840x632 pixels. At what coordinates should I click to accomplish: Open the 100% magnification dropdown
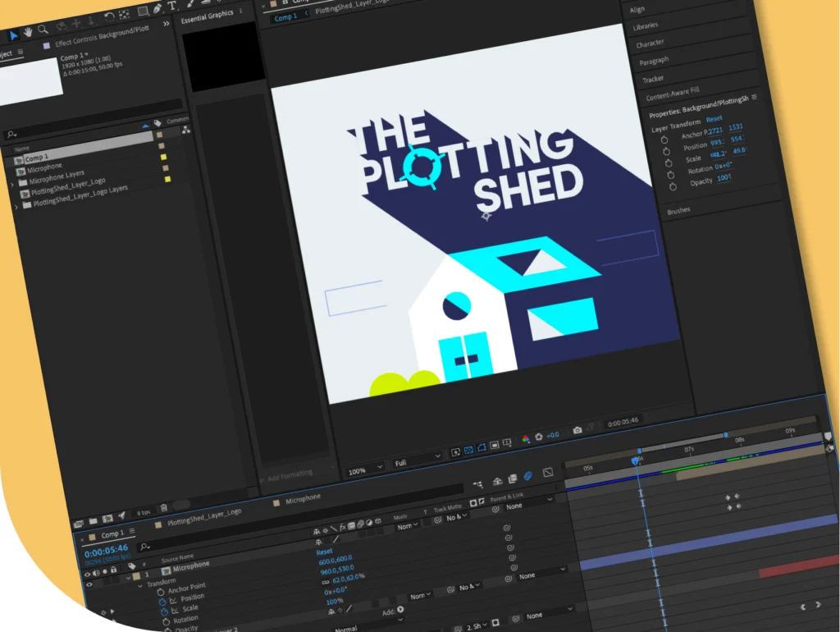click(365, 470)
